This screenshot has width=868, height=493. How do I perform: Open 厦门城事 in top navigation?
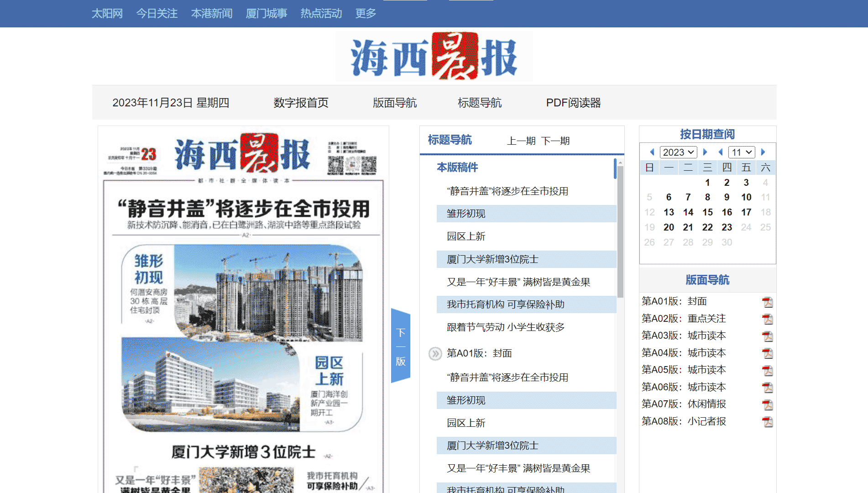[267, 13]
